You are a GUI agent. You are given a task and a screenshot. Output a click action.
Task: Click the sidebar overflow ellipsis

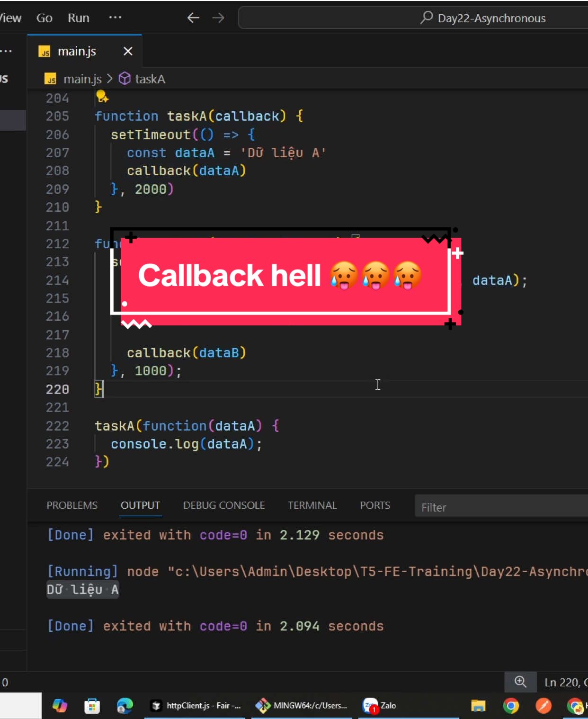click(x=6, y=51)
